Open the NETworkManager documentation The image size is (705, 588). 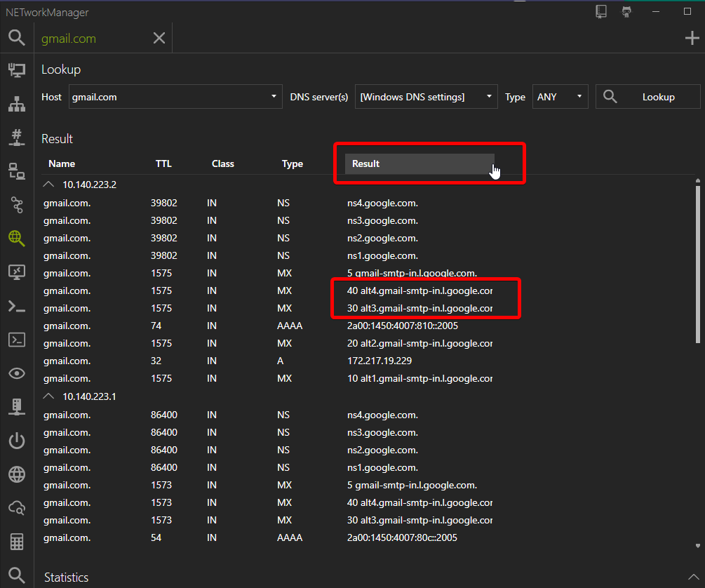coord(600,11)
